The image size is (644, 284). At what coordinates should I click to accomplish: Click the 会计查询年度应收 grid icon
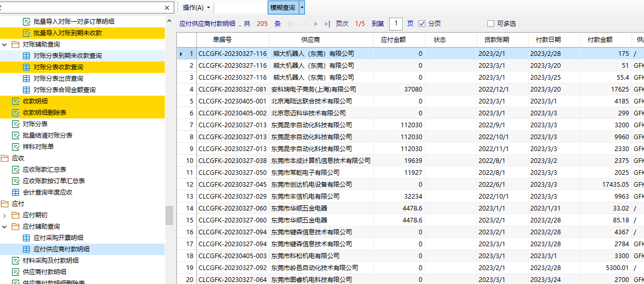(x=16, y=192)
